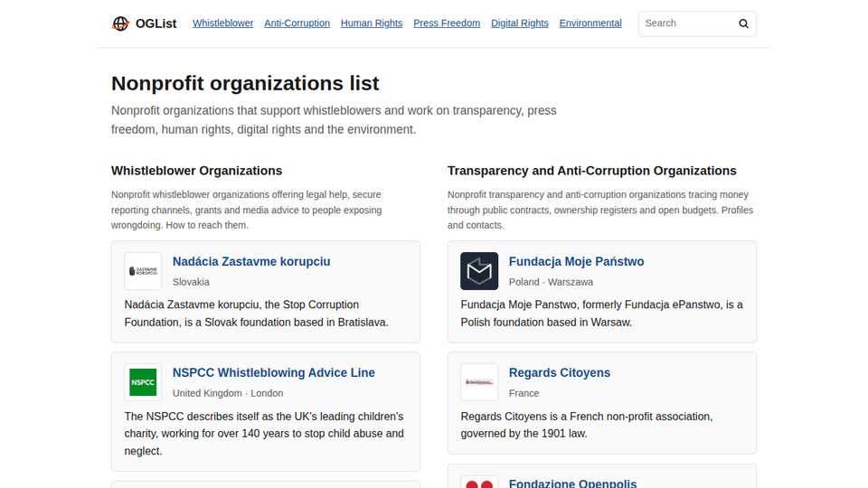This screenshot has width=868, height=488.
Task: Click the formerly Fundacja ePanstwo description
Action: click(602, 314)
